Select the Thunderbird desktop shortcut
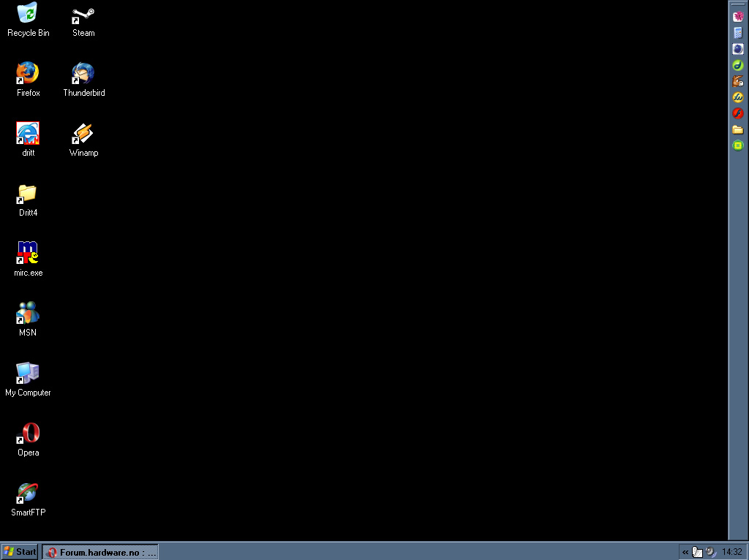 83,80
